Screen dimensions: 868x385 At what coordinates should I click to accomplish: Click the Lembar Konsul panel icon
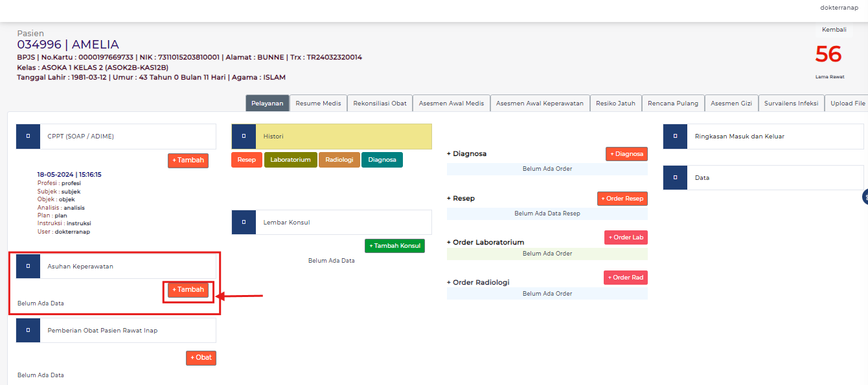pos(244,222)
